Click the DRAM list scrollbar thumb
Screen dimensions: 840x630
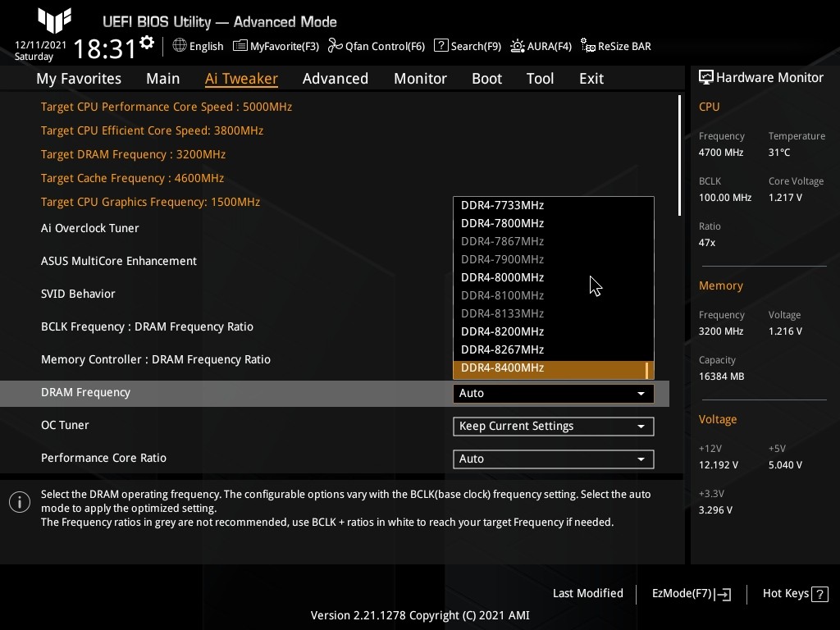(647, 371)
